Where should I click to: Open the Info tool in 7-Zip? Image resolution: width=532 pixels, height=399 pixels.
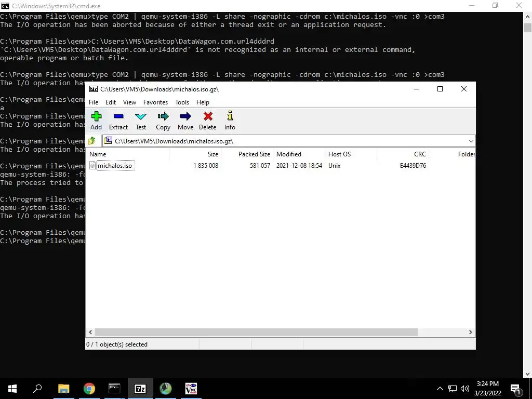(230, 121)
